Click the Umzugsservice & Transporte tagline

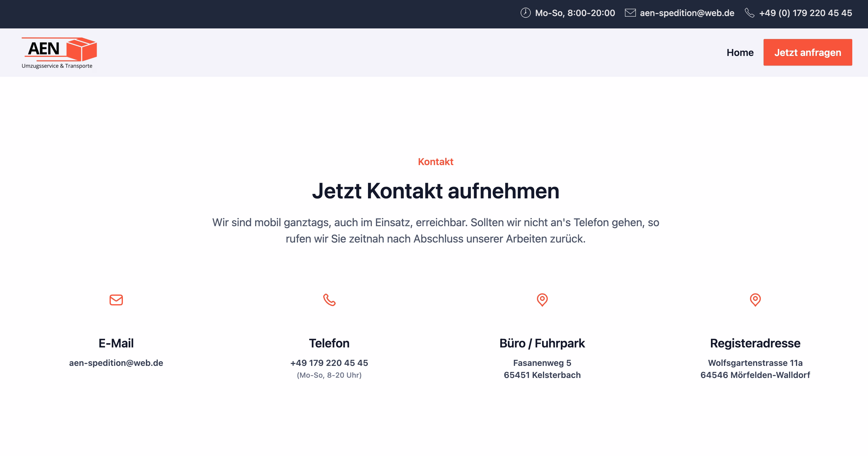tap(57, 66)
